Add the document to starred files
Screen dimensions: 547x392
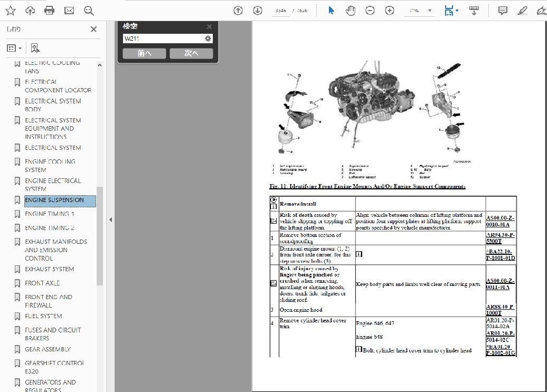[x=10, y=11]
